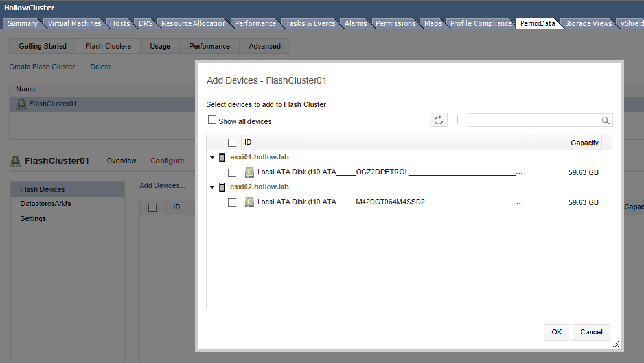Image resolution: width=644 pixels, height=363 pixels.
Task: Click the device search input field
Action: pyautogui.click(x=534, y=121)
